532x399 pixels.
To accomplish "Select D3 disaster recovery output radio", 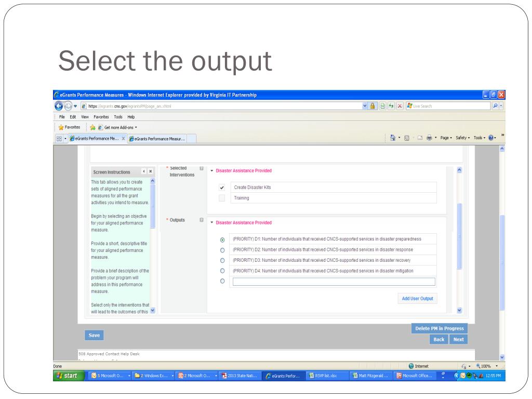I will pyautogui.click(x=222, y=261).
